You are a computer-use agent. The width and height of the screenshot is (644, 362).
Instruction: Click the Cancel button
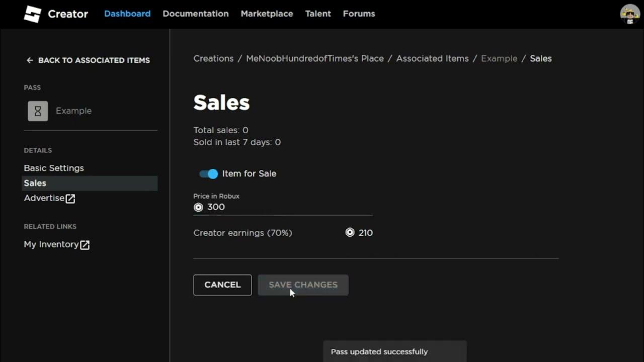click(222, 285)
